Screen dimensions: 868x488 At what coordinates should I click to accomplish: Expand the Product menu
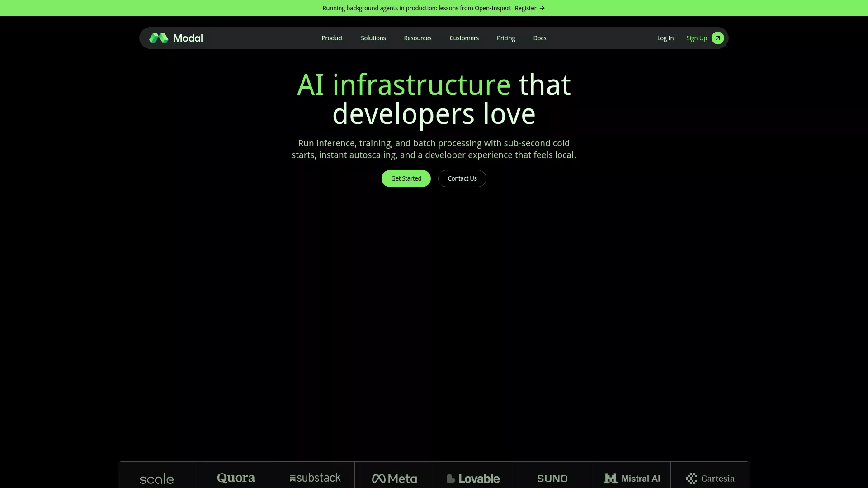[332, 38]
